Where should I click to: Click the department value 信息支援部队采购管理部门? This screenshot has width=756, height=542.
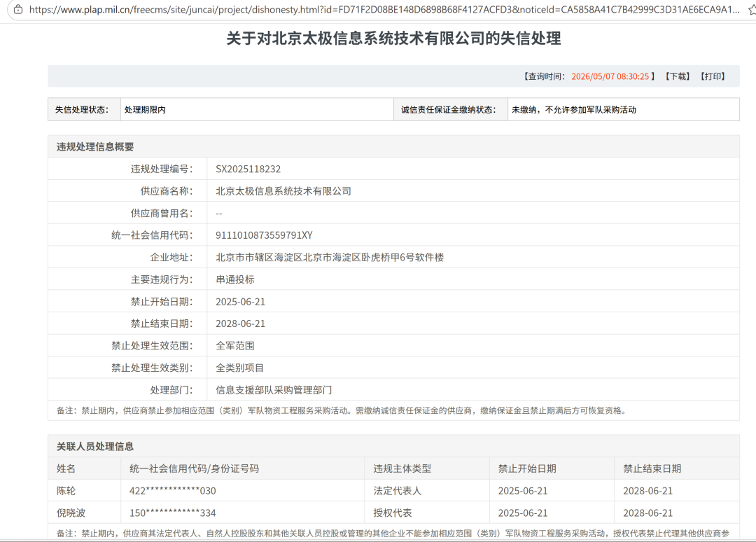click(274, 390)
